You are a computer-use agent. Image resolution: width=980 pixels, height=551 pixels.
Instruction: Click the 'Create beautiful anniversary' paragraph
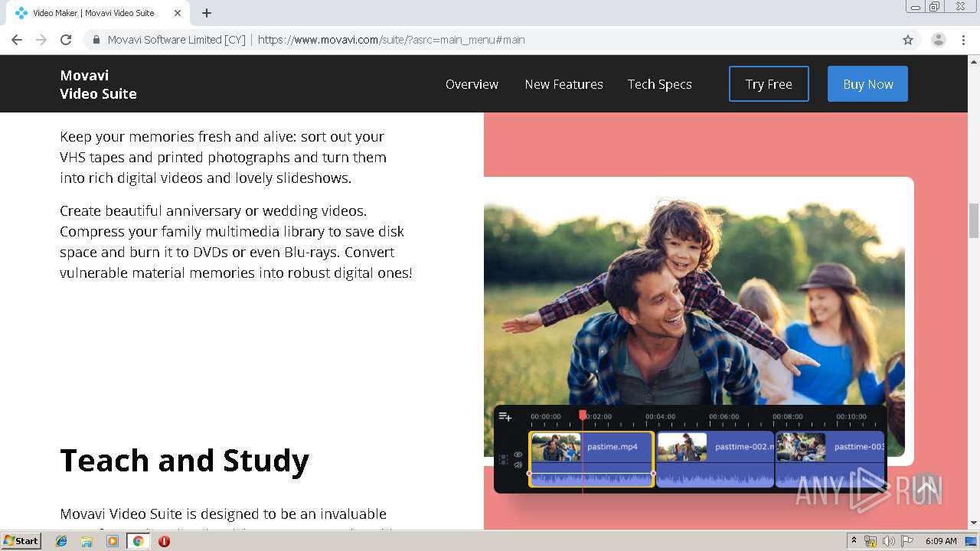coord(236,241)
